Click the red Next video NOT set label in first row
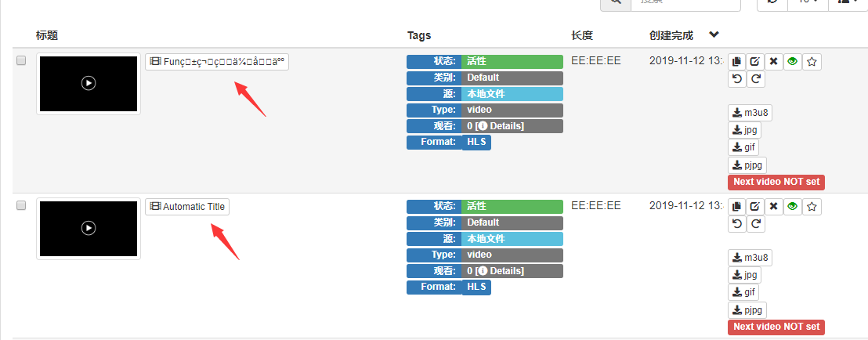The width and height of the screenshot is (868, 340). (x=776, y=182)
